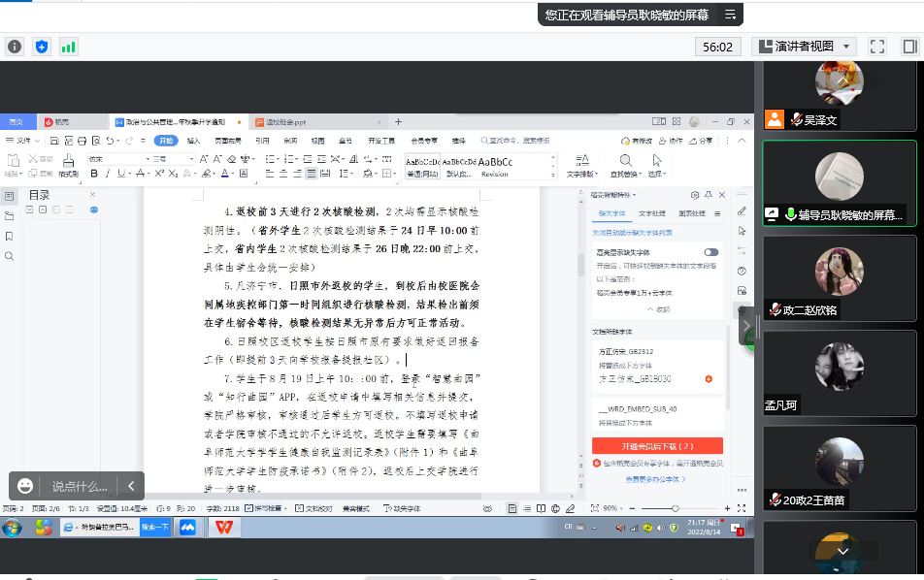The image size is (924, 580).
Task: Collapse the example section in font panel
Action: coord(658,309)
